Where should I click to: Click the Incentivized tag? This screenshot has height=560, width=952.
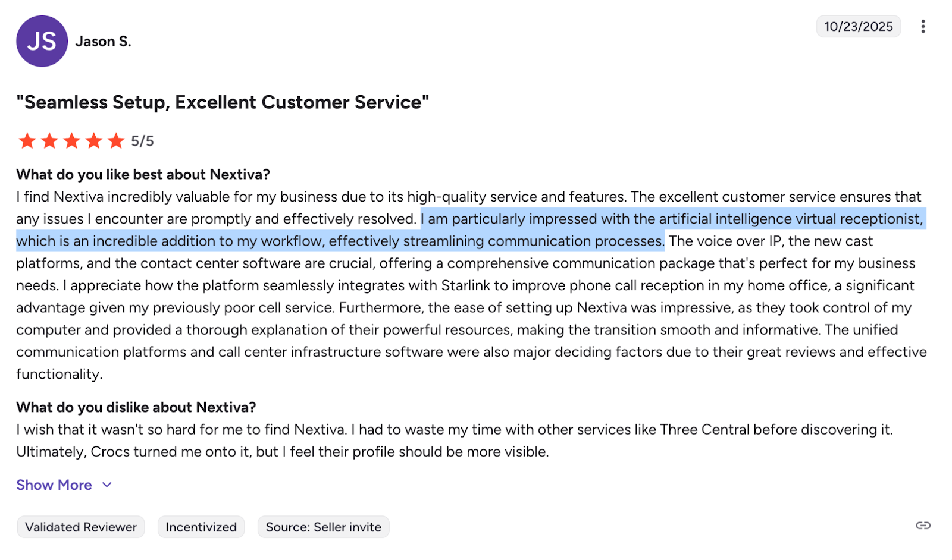tap(201, 527)
